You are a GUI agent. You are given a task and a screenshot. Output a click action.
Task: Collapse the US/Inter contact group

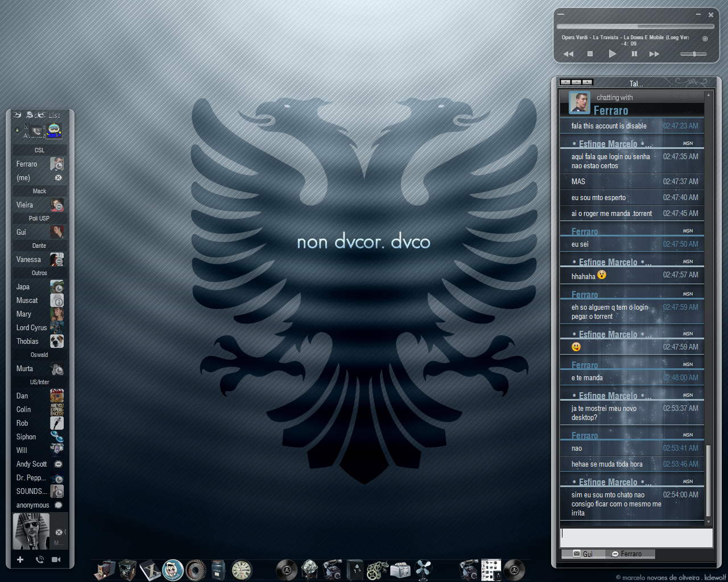pyautogui.click(x=39, y=382)
